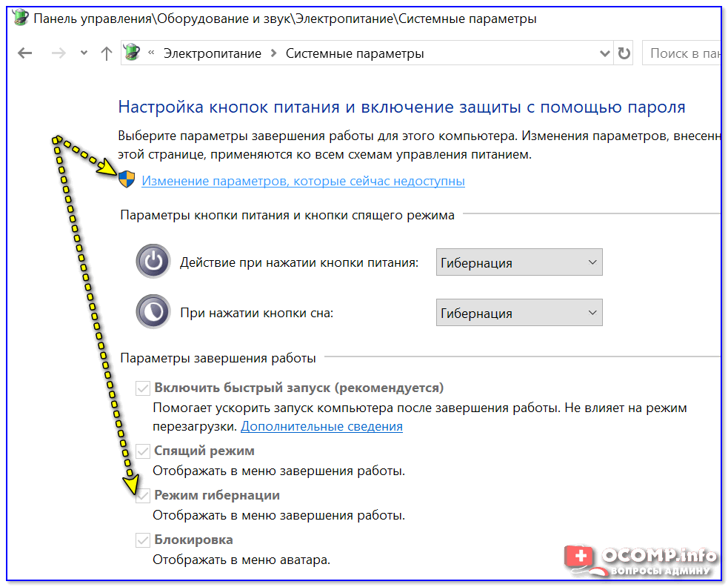728x587 pixels.
Task: Open the sleep button action dropdown
Action: [x=519, y=313]
